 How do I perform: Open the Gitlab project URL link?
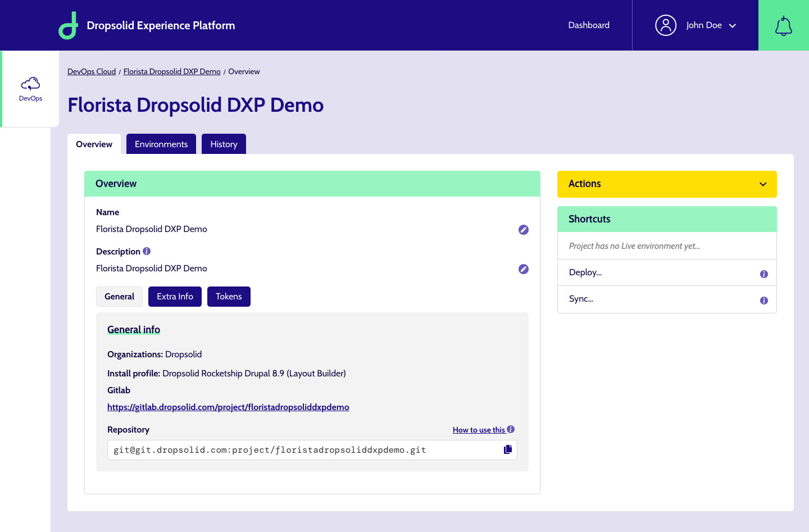pos(228,407)
